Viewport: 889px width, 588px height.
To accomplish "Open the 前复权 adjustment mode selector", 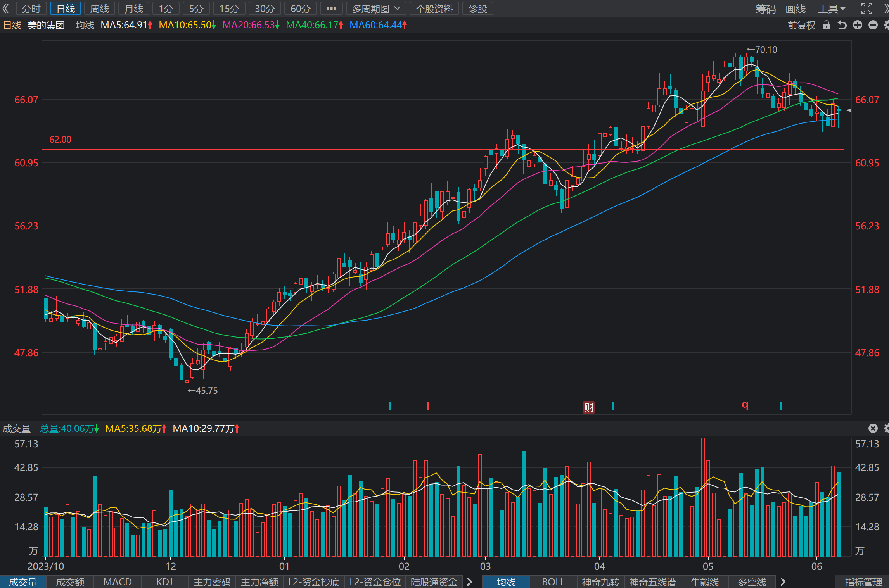I will pos(801,25).
